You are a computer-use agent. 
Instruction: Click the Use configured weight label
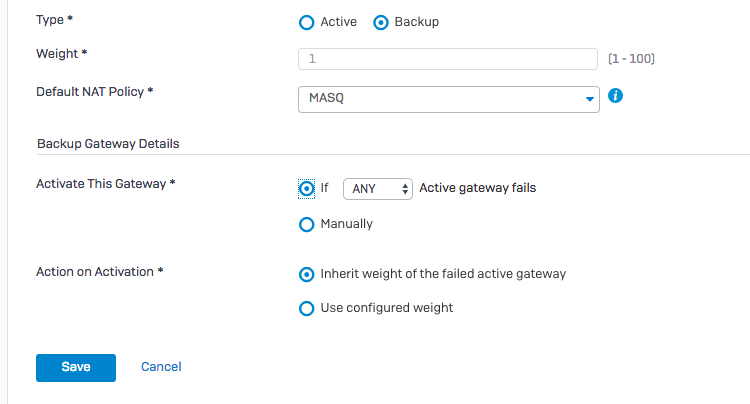point(386,308)
